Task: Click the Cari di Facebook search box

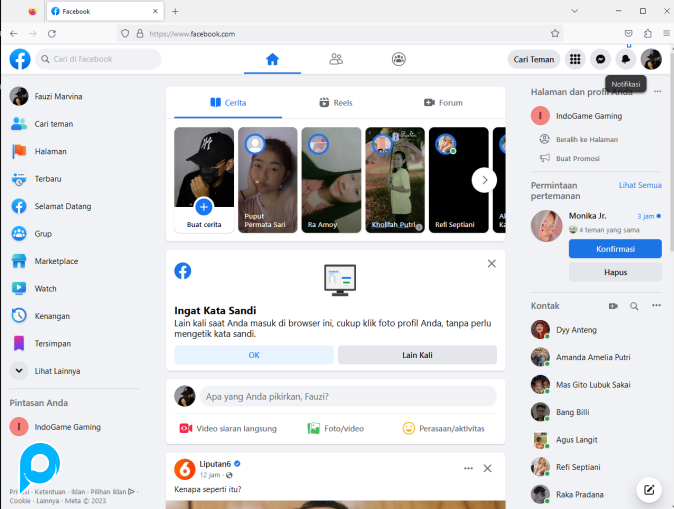Action: click(100, 59)
